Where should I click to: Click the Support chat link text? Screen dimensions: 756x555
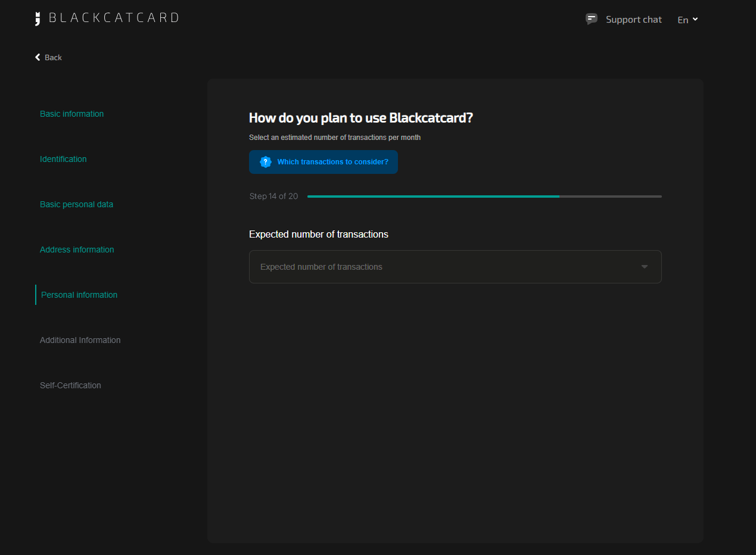[634, 20]
